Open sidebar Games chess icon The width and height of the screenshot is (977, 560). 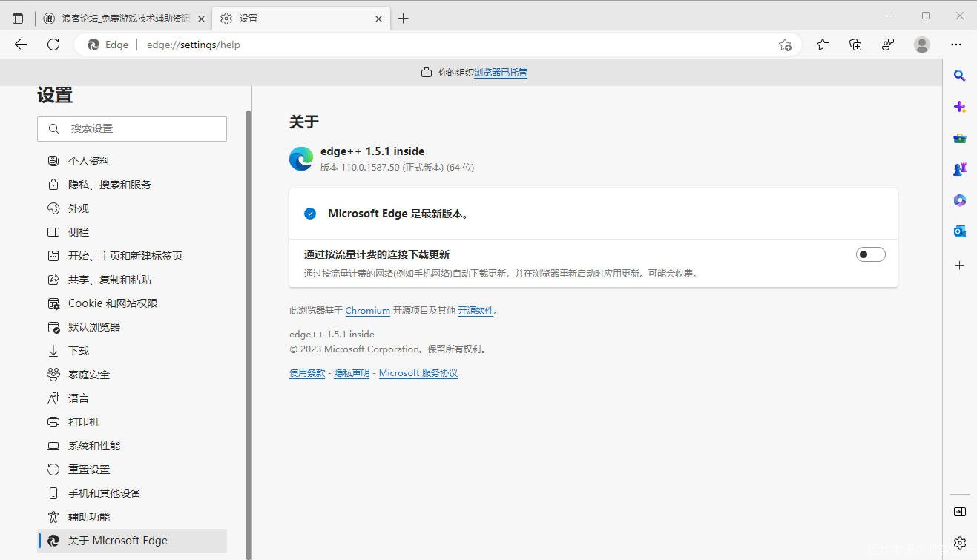(959, 169)
